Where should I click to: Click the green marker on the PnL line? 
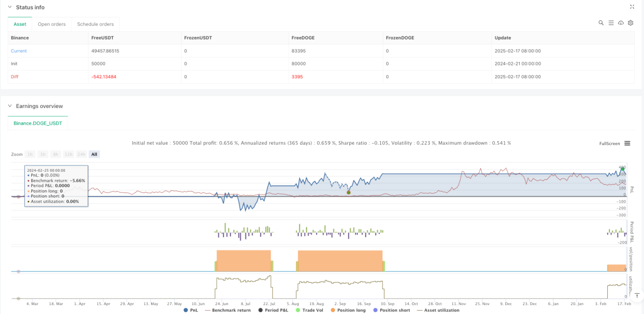349,192
